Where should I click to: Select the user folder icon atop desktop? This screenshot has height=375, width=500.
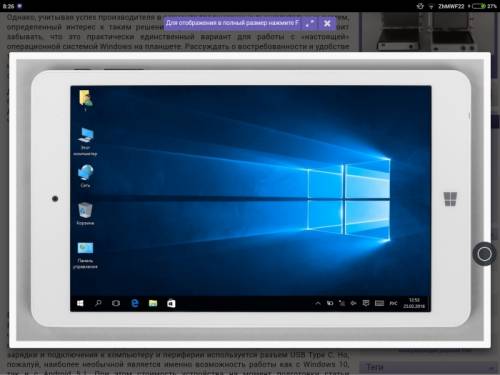click(x=85, y=100)
